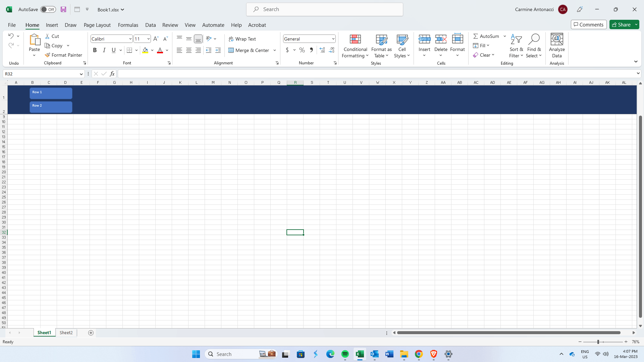Expand the Merge & Center options
The width and height of the screenshot is (644, 362).
tap(275, 50)
